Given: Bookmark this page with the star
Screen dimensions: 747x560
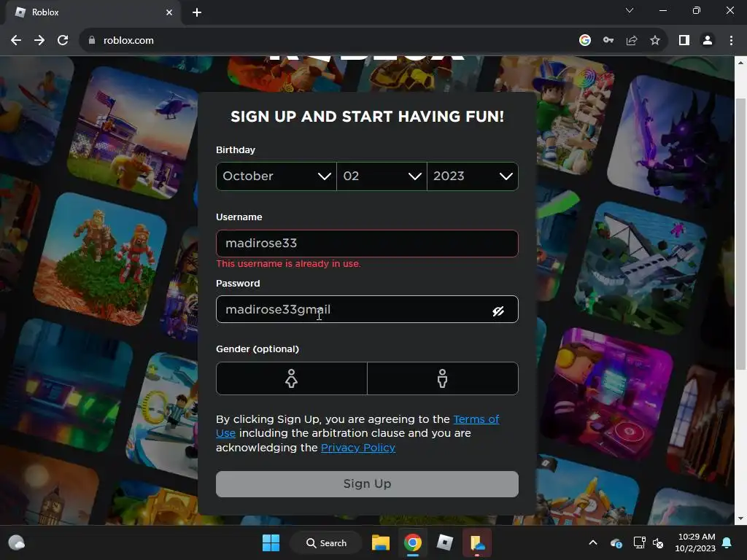Looking at the screenshot, I should 655,41.
